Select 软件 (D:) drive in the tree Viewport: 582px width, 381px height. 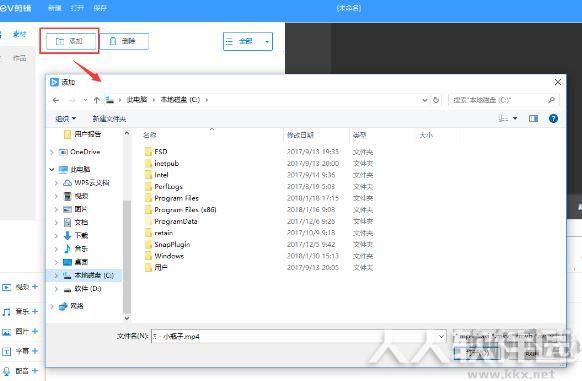[88, 289]
